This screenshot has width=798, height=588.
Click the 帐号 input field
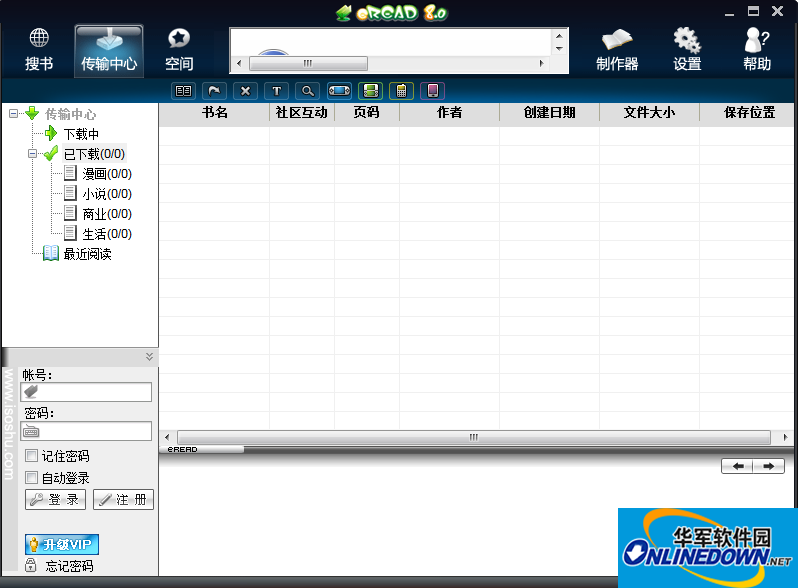[x=88, y=392]
